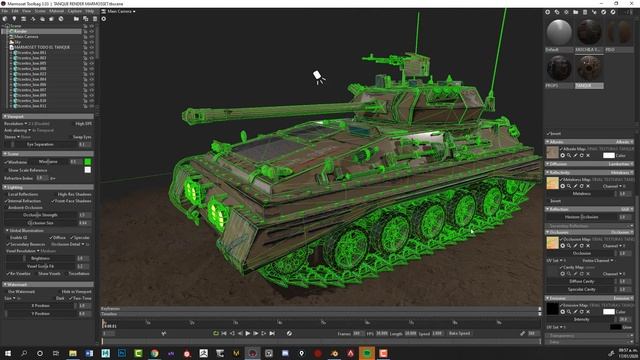Select the Sky item in scene tree

click(17, 42)
